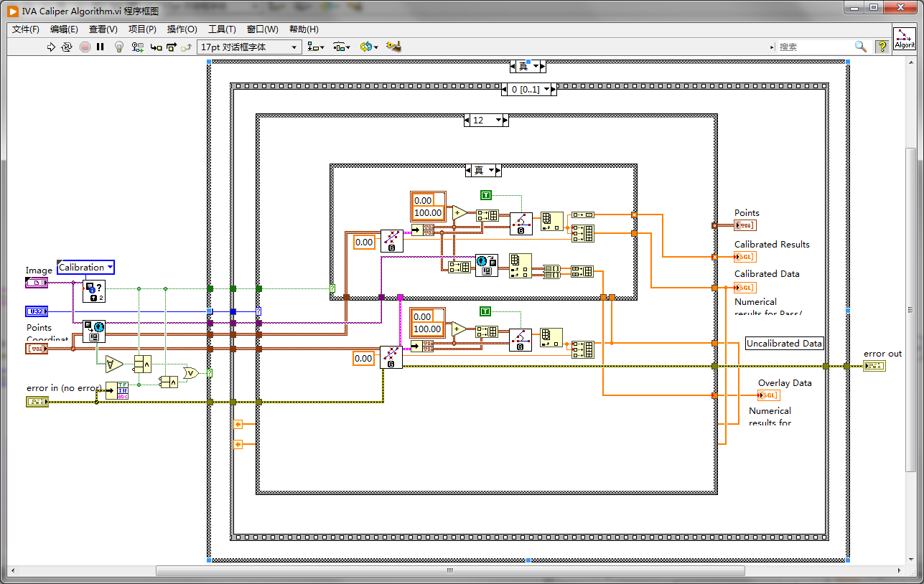Click the Pause button in the toolbar
924x584 pixels.
[x=101, y=47]
